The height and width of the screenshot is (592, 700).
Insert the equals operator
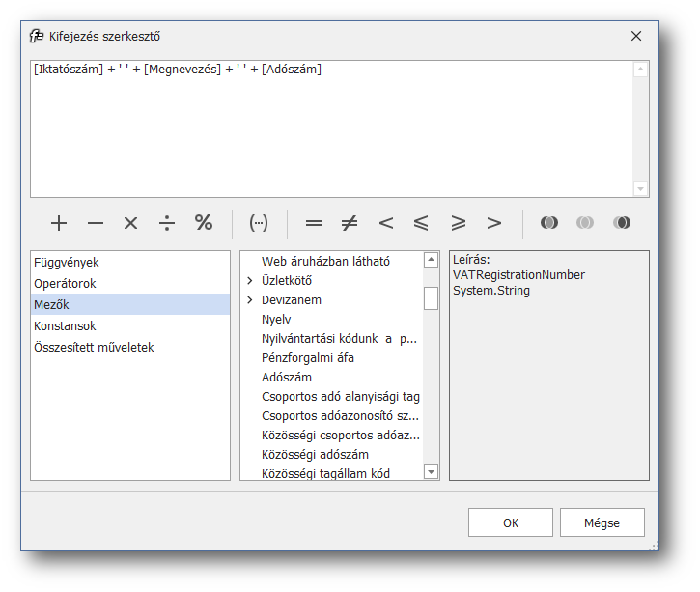(313, 223)
